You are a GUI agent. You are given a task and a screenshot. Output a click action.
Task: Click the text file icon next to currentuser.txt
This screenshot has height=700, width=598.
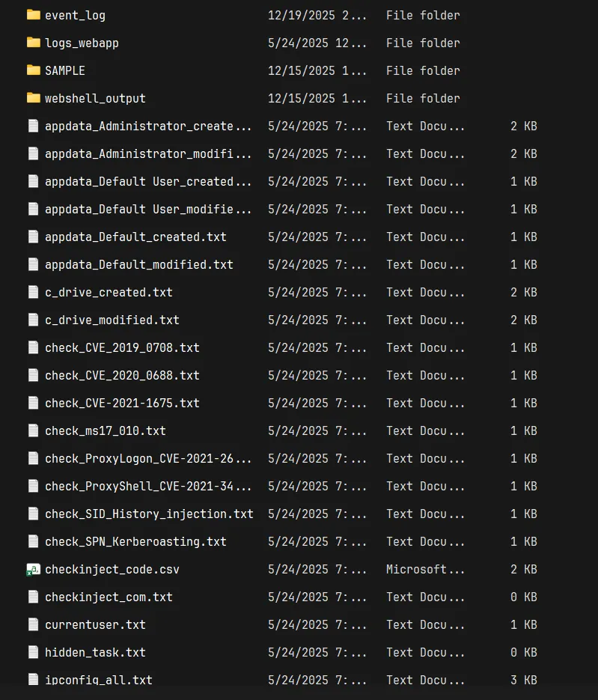(33, 624)
